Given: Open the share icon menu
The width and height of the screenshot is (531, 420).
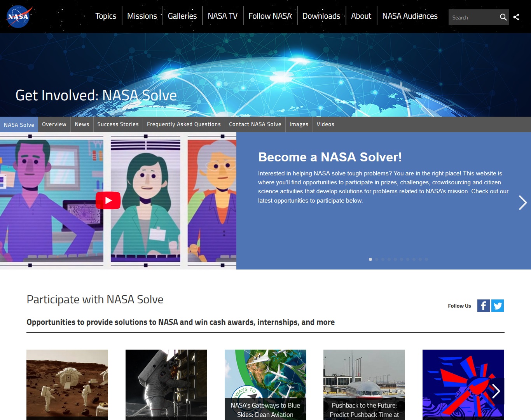Looking at the screenshot, I should pos(516,17).
